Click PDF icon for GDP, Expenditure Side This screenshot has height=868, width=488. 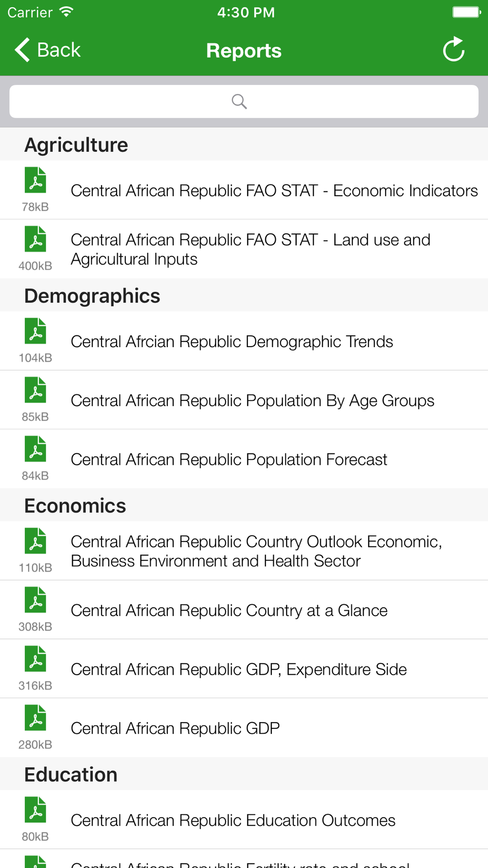[x=35, y=659]
